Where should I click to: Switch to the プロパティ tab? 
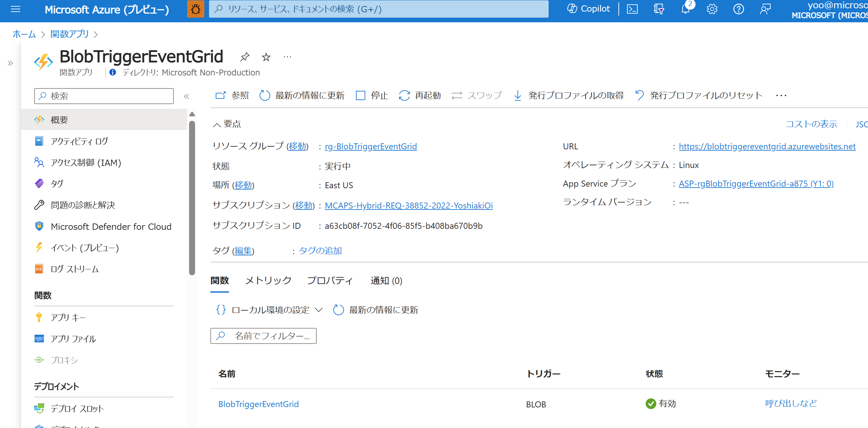tap(330, 281)
